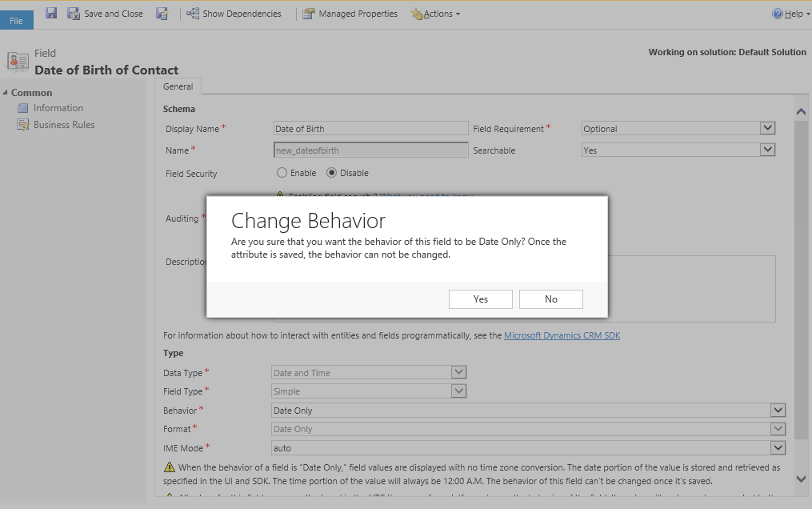
Task: Open the Actions menu arrow
Action: click(x=458, y=14)
